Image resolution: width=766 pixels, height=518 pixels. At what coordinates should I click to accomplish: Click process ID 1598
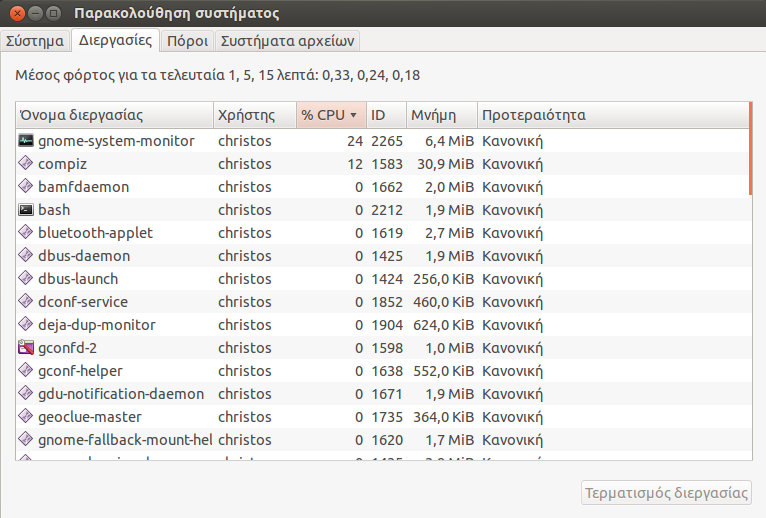click(x=387, y=347)
